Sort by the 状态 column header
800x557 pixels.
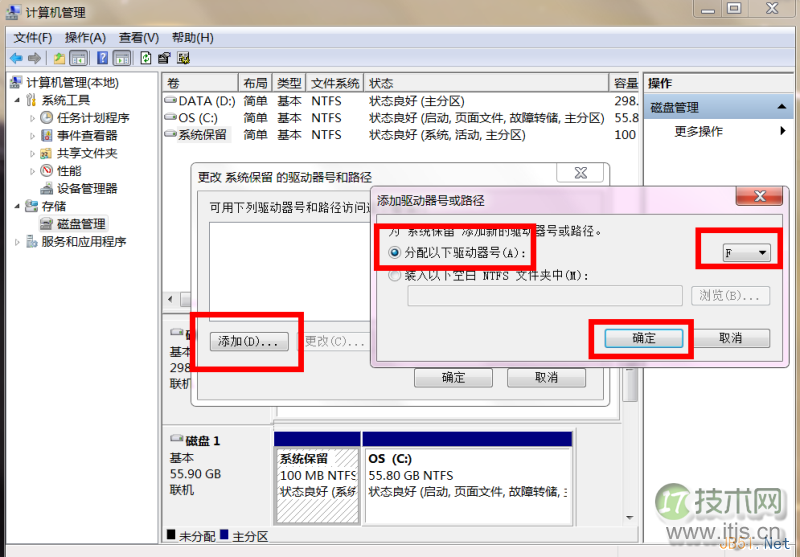[x=486, y=83]
